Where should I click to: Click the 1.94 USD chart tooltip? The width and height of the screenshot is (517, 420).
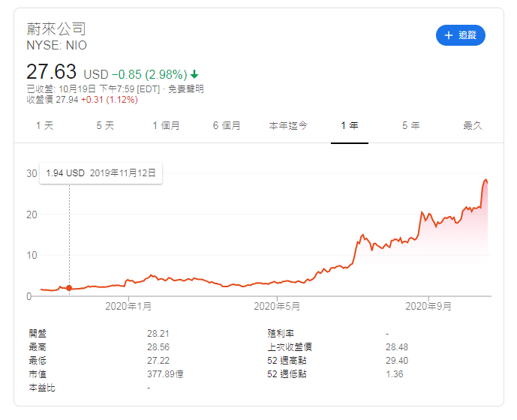(x=101, y=173)
